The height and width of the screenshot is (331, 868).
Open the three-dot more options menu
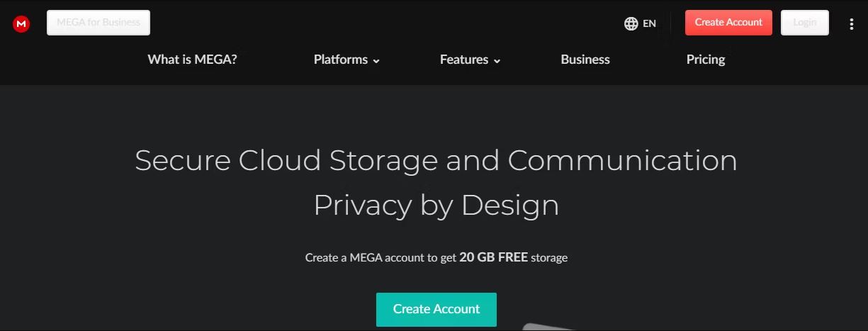[851, 23]
